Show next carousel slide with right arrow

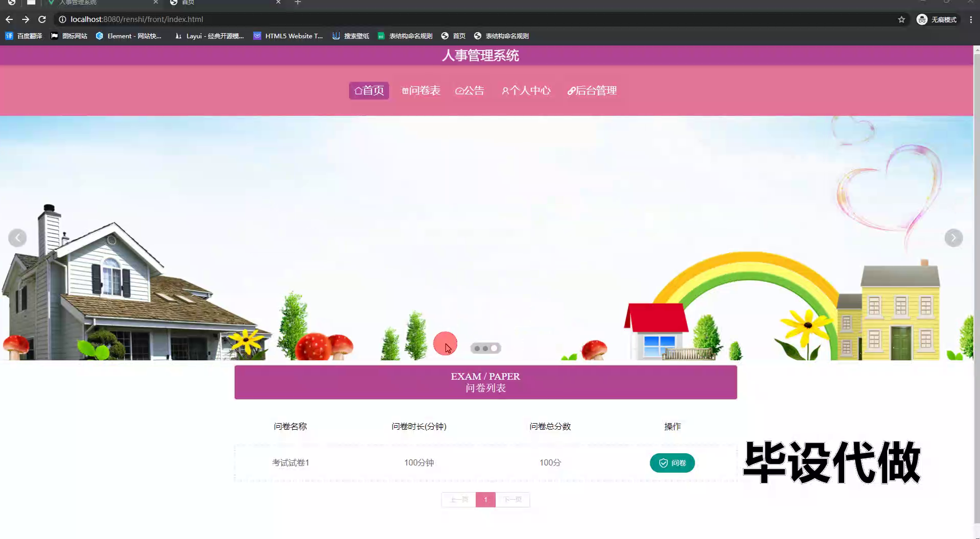(953, 238)
